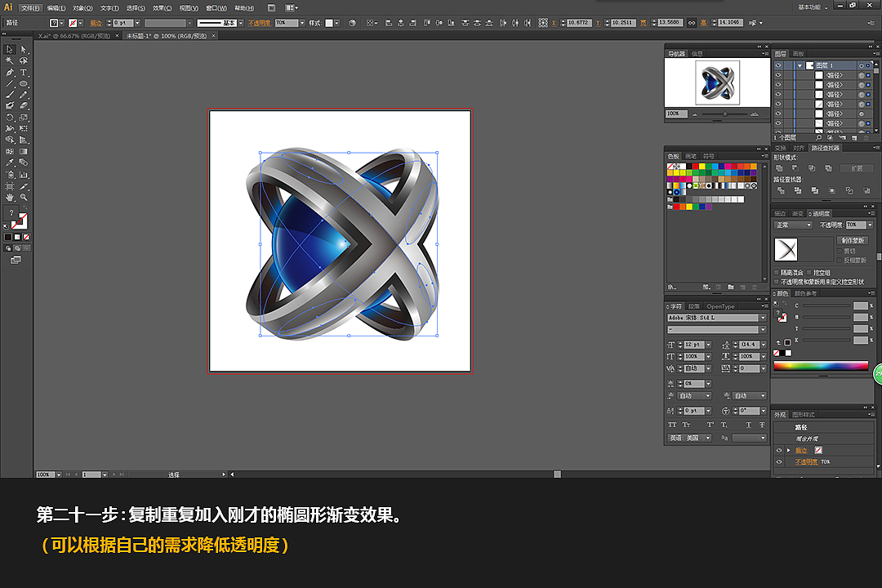Click the 制作蒙版 button
This screenshot has height=588, width=882.
(x=852, y=241)
